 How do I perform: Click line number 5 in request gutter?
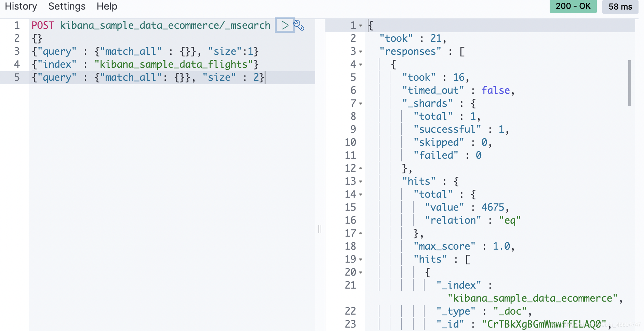click(17, 77)
